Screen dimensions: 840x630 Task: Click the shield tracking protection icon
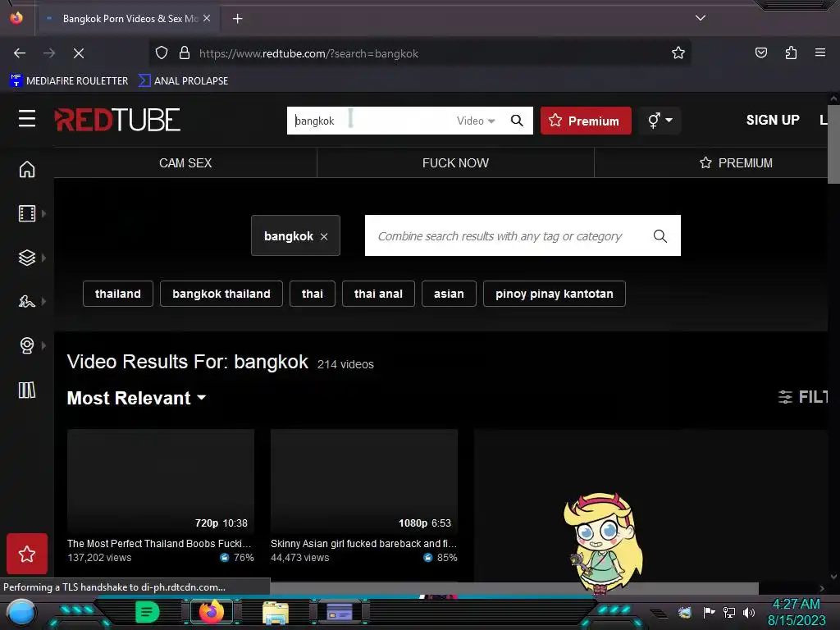pyautogui.click(x=162, y=53)
